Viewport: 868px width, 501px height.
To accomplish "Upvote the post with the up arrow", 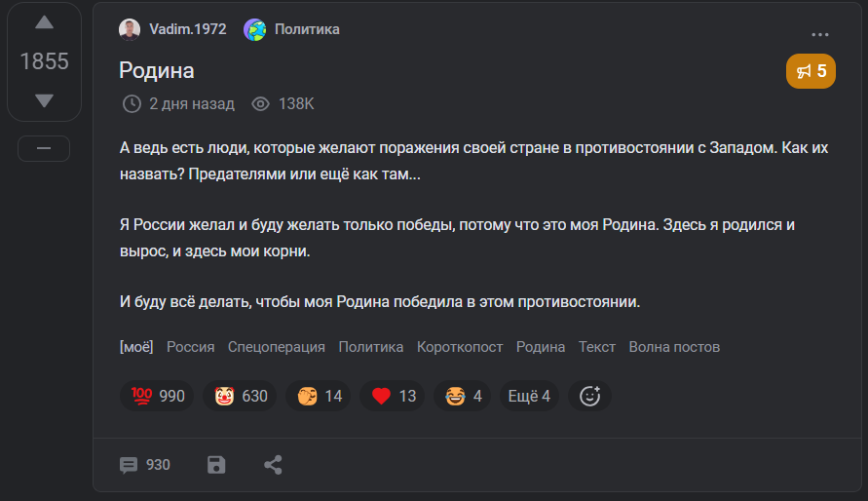I will [x=44, y=23].
